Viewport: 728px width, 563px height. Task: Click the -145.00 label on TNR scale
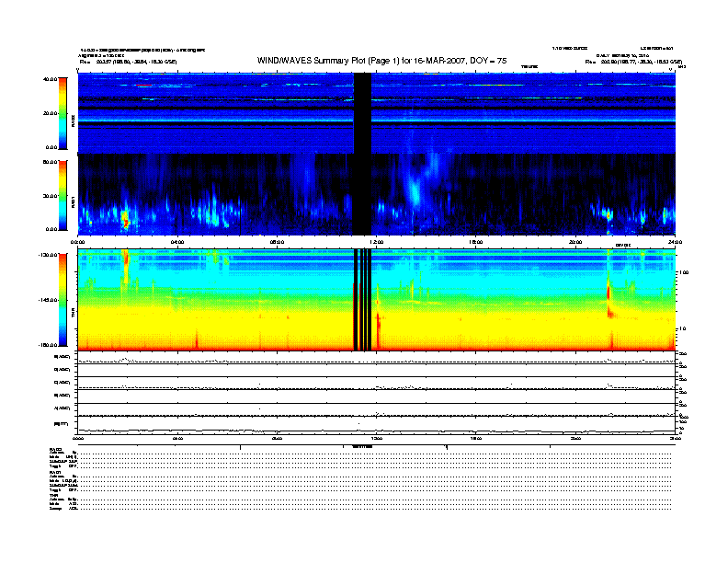point(48,300)
